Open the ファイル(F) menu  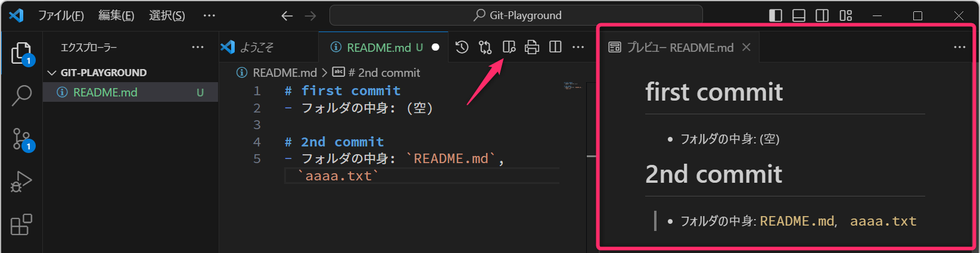(x=61, y=15)
